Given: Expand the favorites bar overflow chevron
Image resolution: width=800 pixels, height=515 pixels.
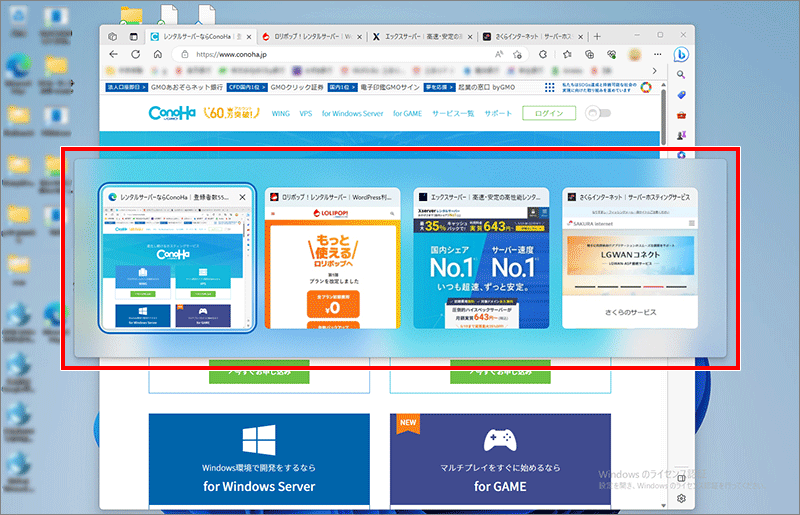Looking at the screenshot, I should pyautogui.click(x=655, y=71).
